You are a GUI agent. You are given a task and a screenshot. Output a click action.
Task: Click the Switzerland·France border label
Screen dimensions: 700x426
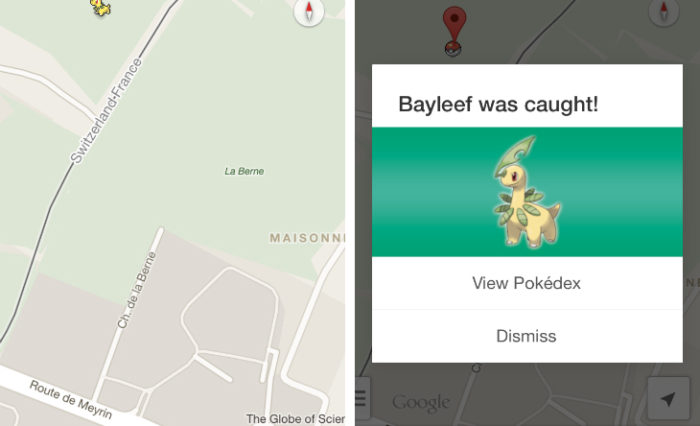[x=106, y=110]
